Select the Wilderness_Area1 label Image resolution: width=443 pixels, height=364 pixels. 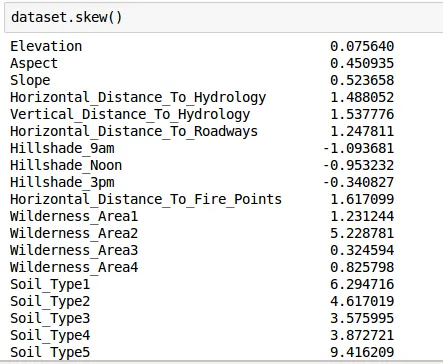pyautogui.click(x=74, y=216)
